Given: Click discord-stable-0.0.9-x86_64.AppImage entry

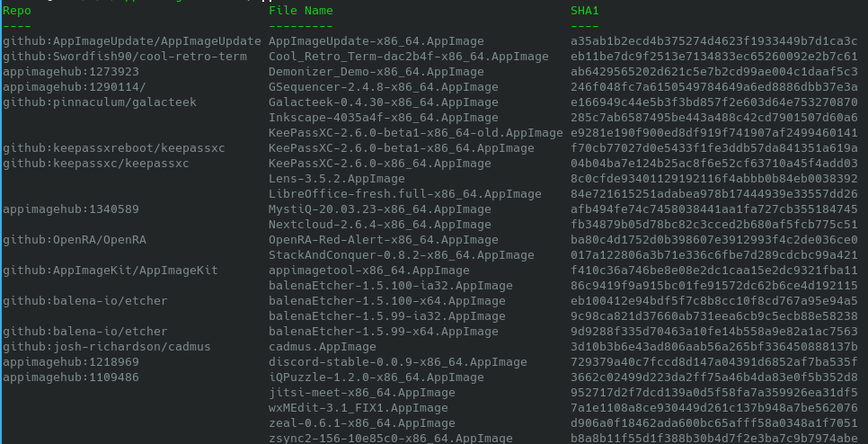Looking at the screenshot, I should pyautogui.click(x=398, y=362).
